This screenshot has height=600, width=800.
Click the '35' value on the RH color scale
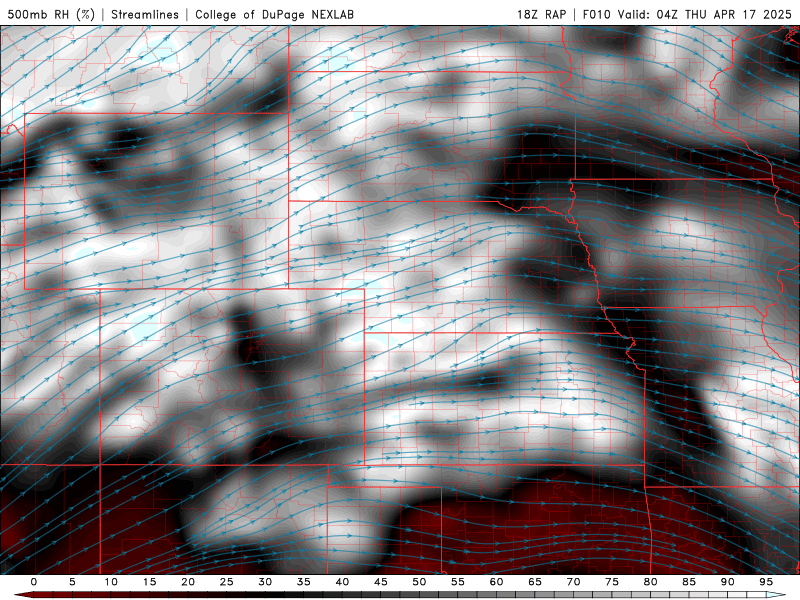tap(304, 582)
